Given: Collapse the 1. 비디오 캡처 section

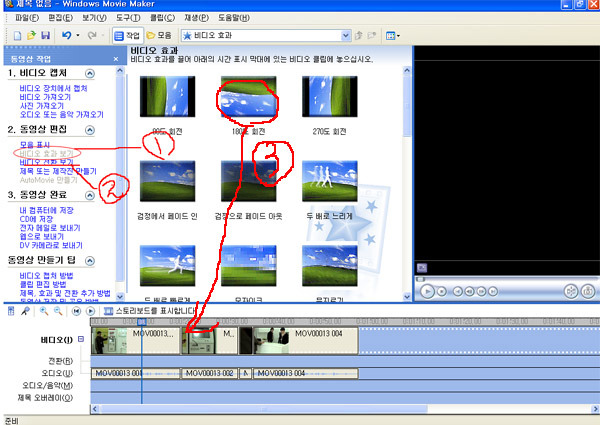Looking at the screenshot, I should click(x=90, y=73).
